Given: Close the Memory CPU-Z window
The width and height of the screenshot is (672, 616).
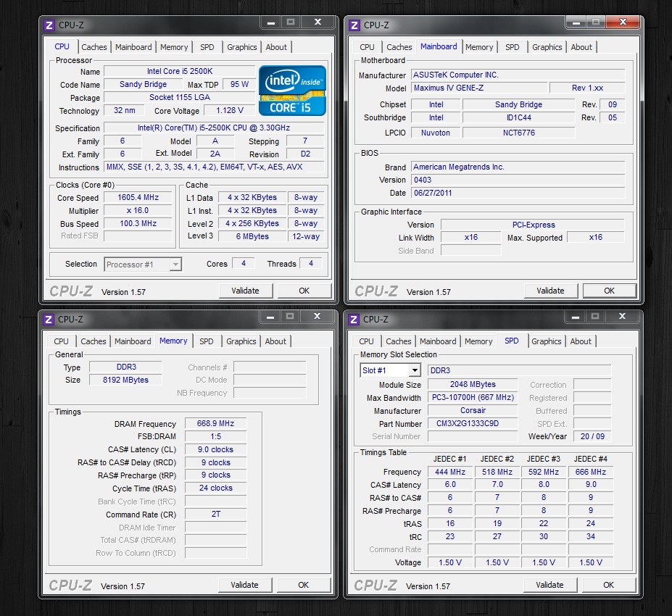Looking at the screenshot, I should (317, 316).
